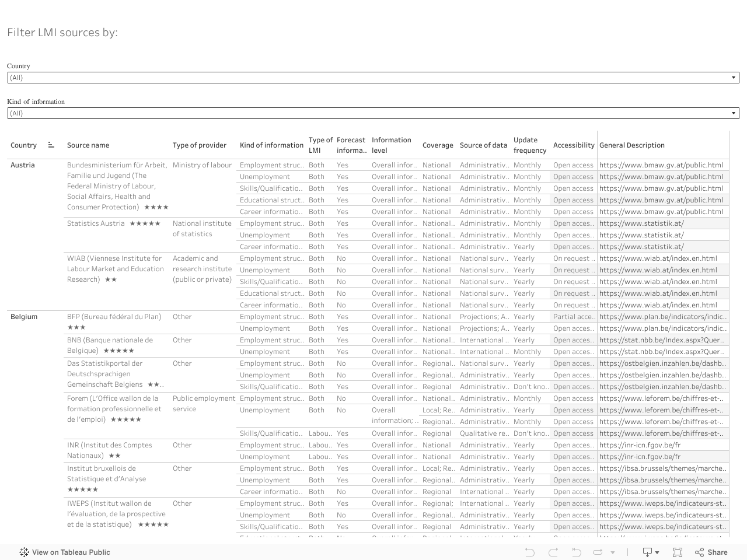Image resolution: width=747 pixels, height=560 pixels.
Task: Click the Undo icon in the bottom toolbar
Action: (530, 552)
